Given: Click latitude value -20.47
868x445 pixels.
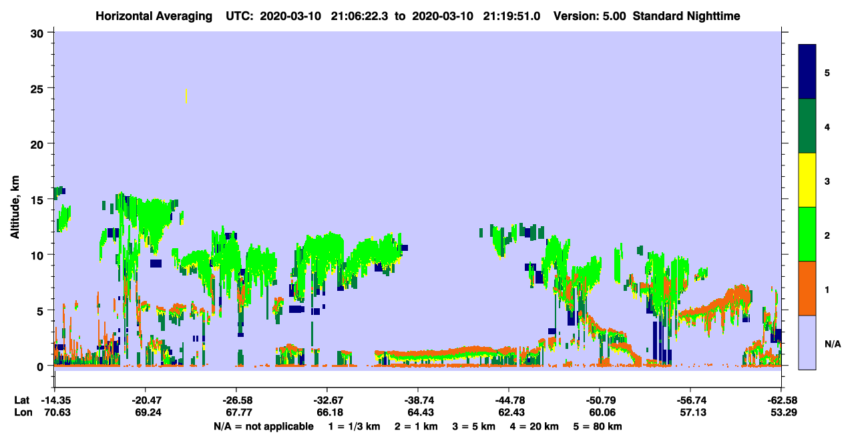Looking at the screenshot, I should click(146, 400).
